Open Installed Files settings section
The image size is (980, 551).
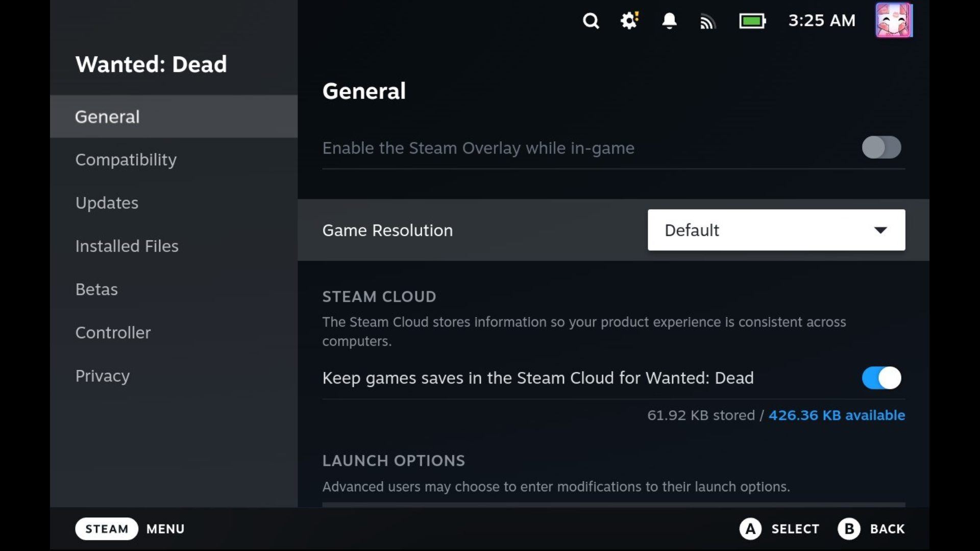127,245
